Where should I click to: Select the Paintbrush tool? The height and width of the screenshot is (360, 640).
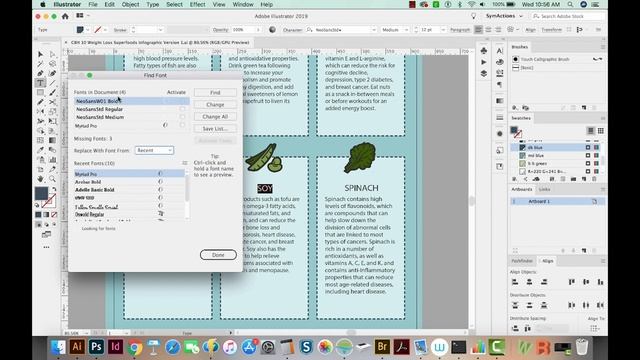click(x=53, y=93)
